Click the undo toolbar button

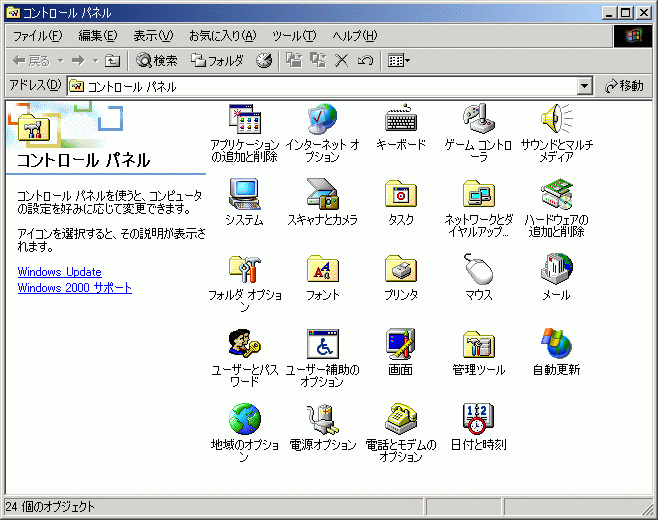pyautogui.click(x=365, y=61)
